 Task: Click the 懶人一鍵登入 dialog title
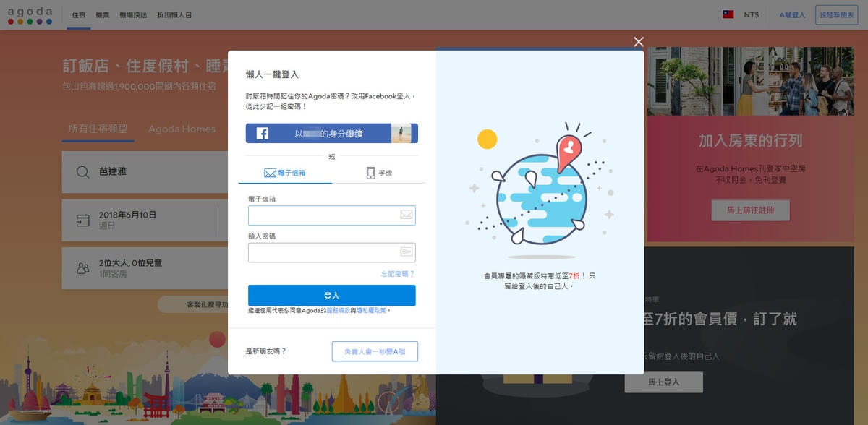click(x=272, y=74)
